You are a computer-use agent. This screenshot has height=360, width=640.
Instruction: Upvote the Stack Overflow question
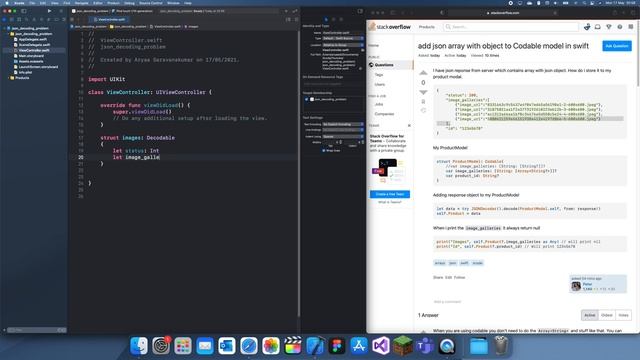click(423, 73)
